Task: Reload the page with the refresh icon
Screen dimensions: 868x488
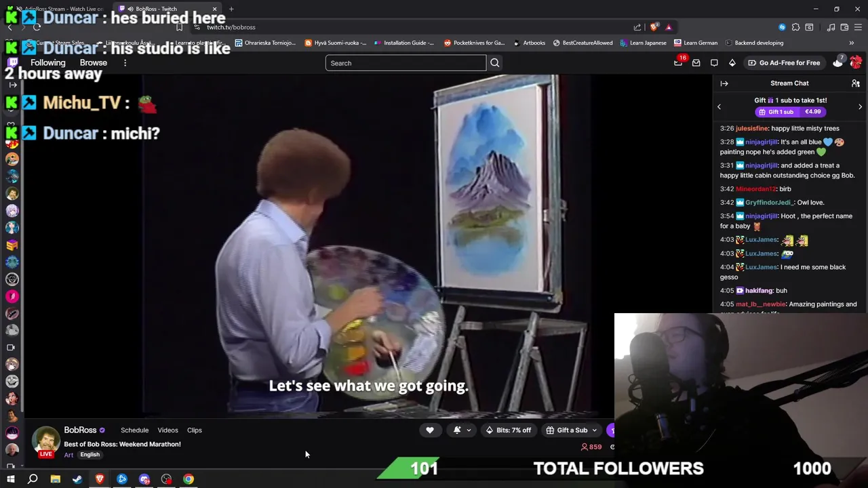Action: 37,27
